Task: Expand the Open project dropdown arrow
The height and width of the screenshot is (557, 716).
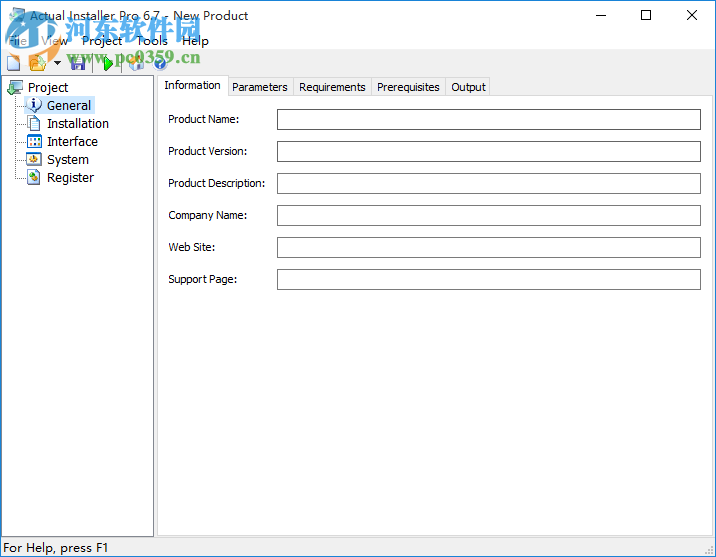Action: pos(57,63)
